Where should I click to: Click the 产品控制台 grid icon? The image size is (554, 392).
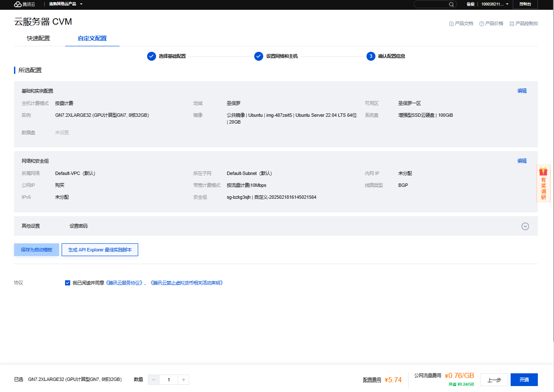512,24
